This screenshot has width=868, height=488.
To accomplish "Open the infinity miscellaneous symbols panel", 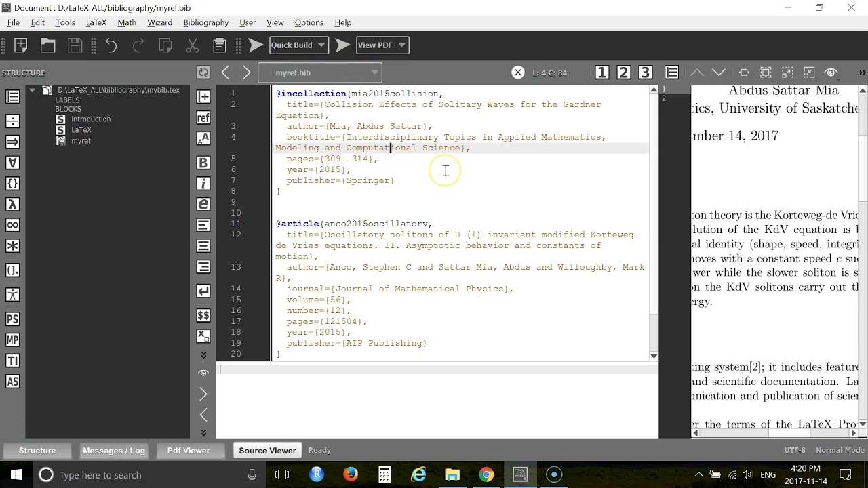I will point(12,225).
